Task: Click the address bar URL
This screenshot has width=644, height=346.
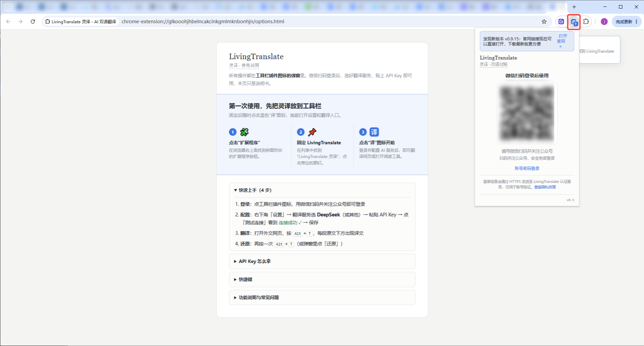Action: click(203, 22)
